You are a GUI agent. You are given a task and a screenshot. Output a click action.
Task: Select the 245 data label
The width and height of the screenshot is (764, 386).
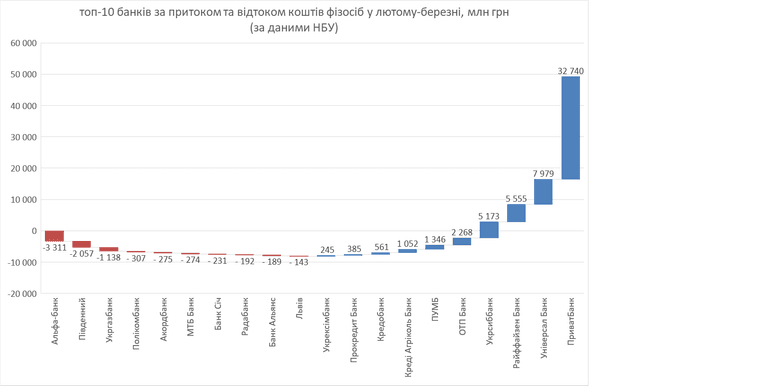click(x=326, y=250)
